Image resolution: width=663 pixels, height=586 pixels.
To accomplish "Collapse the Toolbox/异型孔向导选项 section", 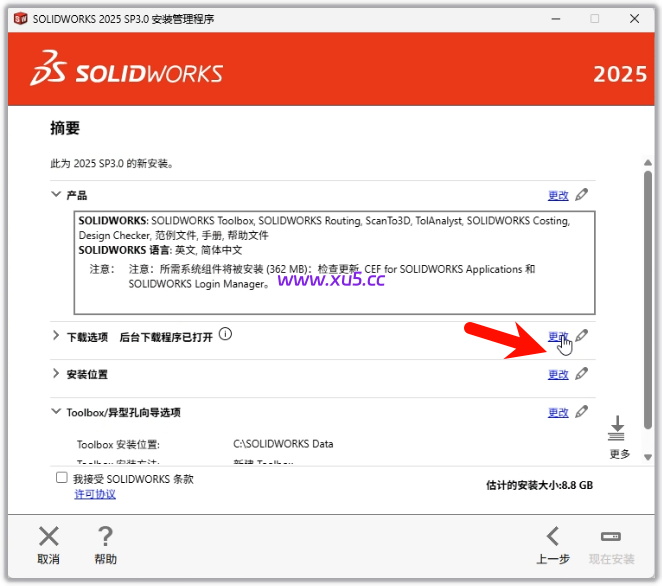I will click(56, 412).
